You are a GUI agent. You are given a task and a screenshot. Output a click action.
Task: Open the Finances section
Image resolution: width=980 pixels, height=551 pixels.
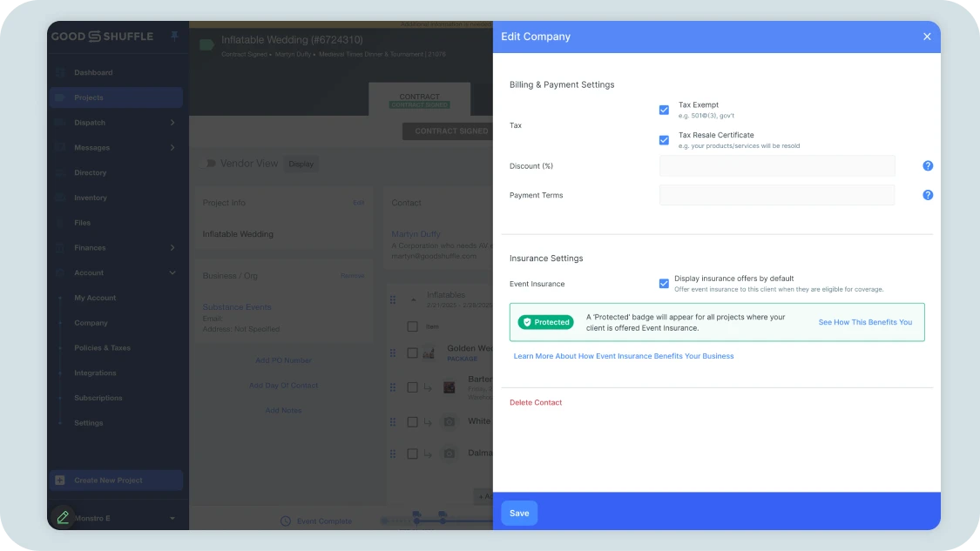point(89,247)
